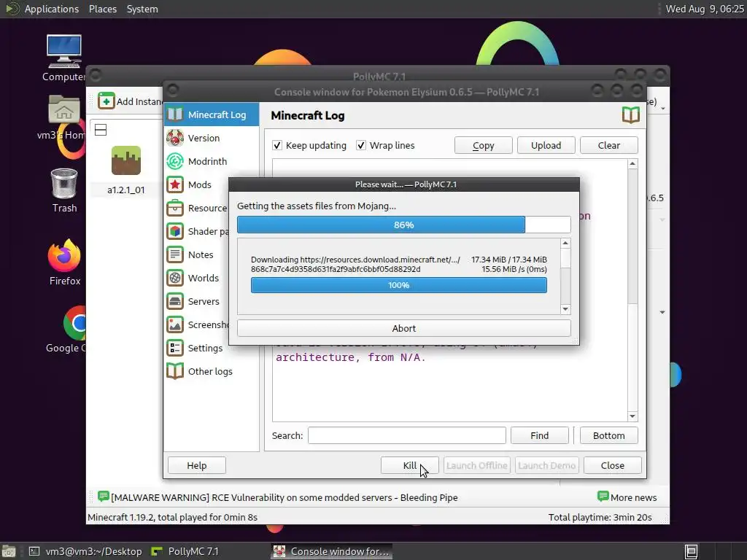Screen dimensions: 747x560
Task: Click the log scrollbar up arrow
Action: tap(632, 164)
